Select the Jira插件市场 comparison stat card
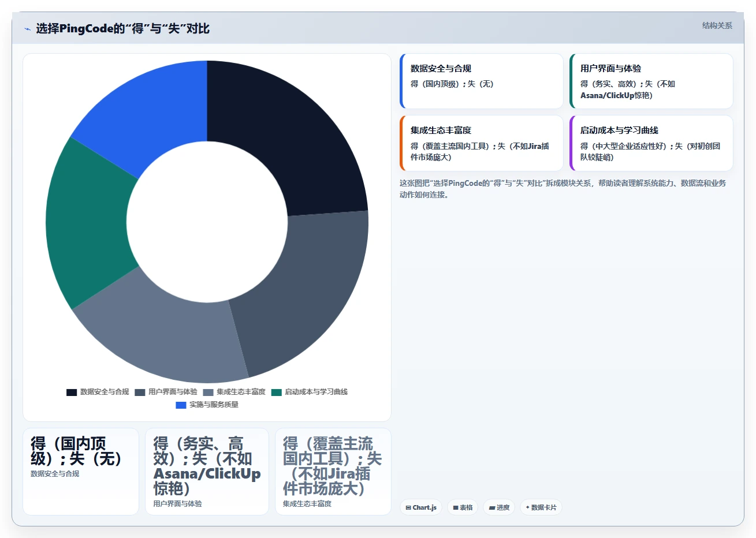Screen dimensions: 756x538 point(333,471)
